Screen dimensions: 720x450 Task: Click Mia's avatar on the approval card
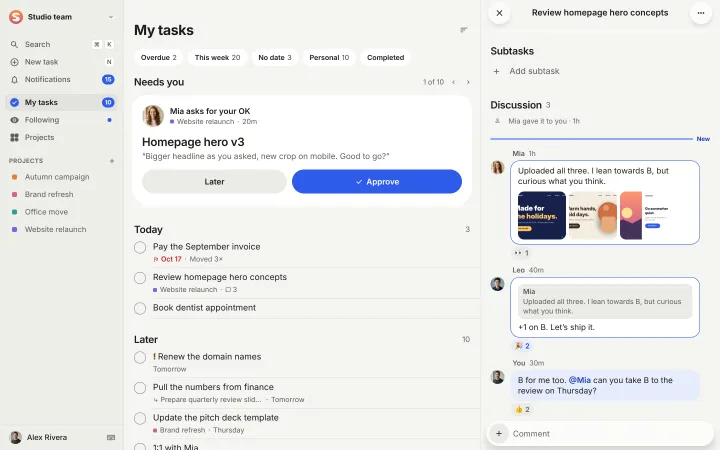[x=153, y=116]
